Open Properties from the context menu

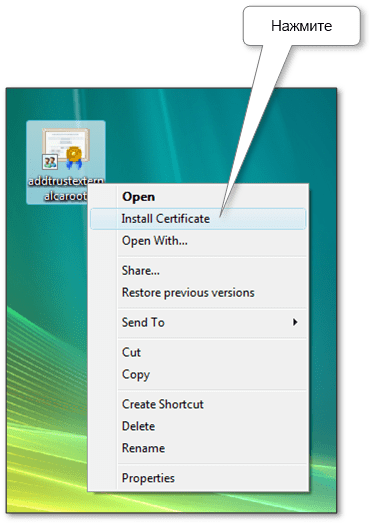click(198, 478)
